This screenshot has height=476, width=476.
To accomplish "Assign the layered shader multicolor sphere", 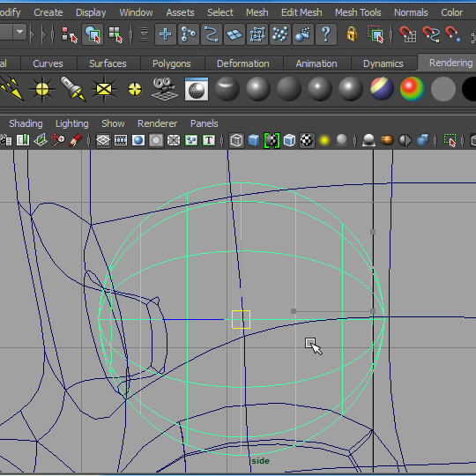I will pos(382,89).
